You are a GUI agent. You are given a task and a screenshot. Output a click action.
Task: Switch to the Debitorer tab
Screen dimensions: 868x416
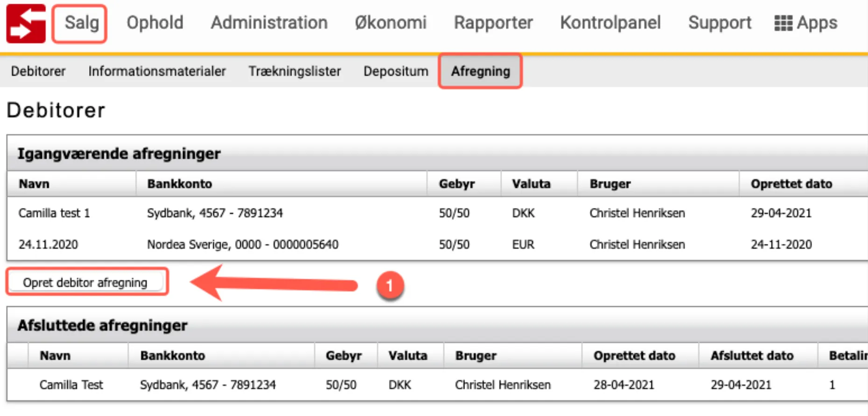click(38, 71)
